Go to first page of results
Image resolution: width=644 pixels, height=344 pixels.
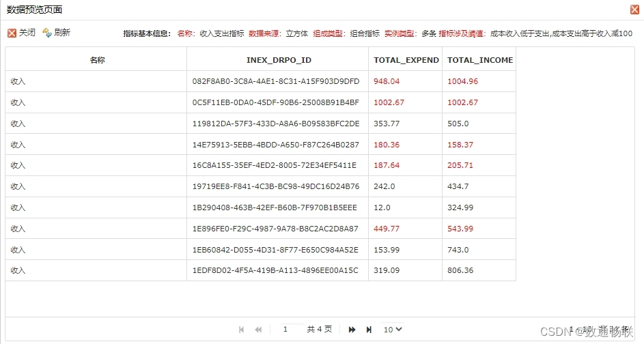(242, 329)
